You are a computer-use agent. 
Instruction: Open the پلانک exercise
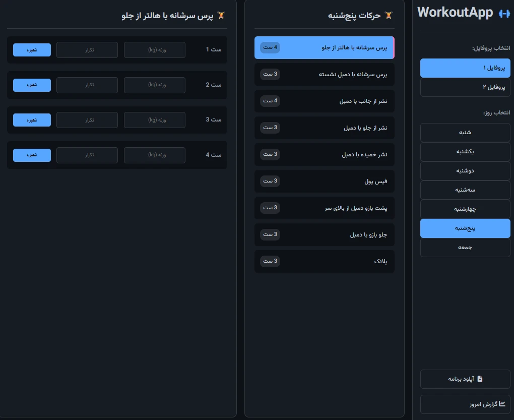point(325,261)
